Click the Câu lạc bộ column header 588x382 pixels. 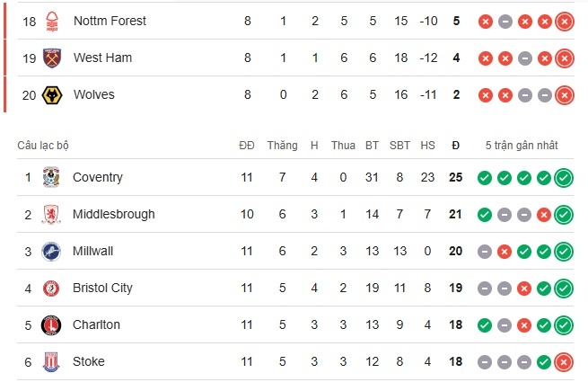pos(42,145)
